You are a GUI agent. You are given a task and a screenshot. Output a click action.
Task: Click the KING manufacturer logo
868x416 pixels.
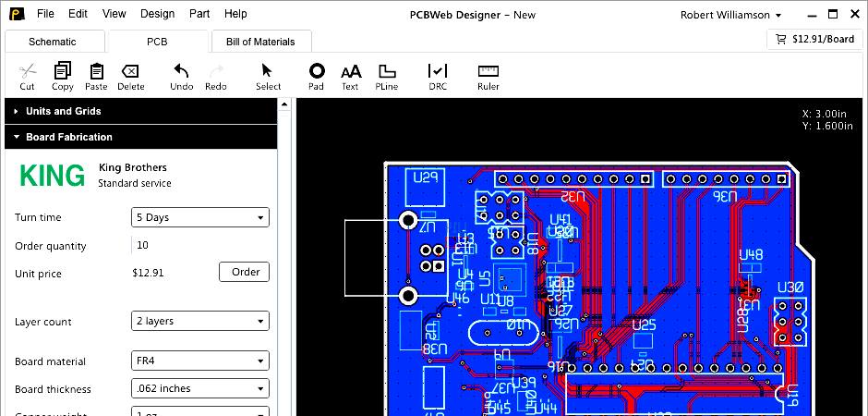click(53, 176)
